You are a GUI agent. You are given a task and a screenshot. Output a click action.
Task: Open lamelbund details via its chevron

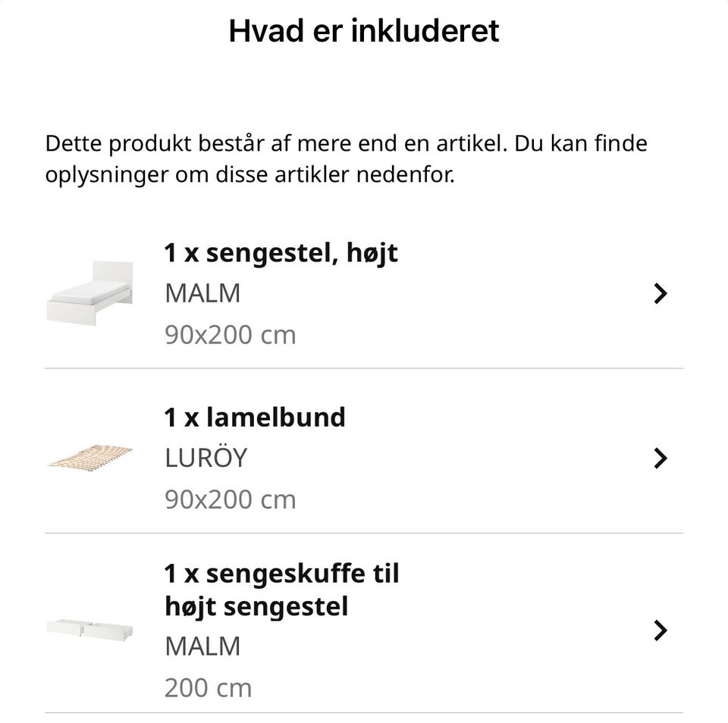pos(661,458)
